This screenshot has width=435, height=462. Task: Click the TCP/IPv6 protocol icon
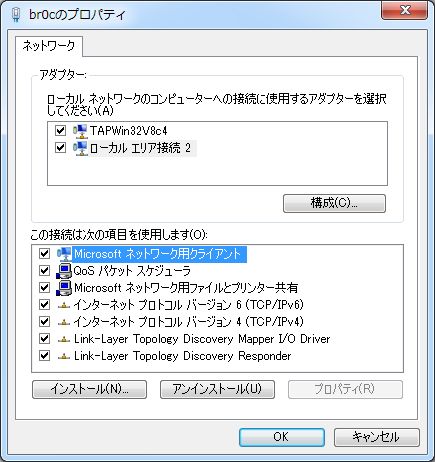(64, 305)
